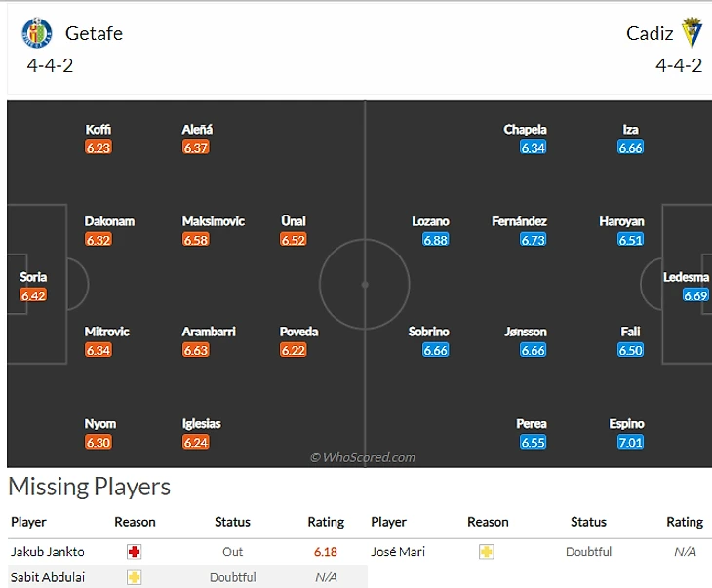Click Fernández's 6.73 rating badge
712x588 pixels.
(533, 240)
